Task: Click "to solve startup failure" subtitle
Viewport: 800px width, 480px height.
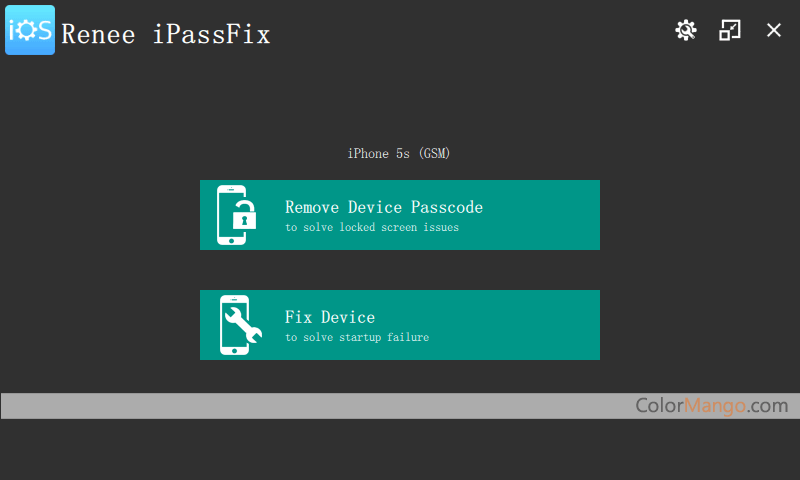Action: (x=357, y=337)
